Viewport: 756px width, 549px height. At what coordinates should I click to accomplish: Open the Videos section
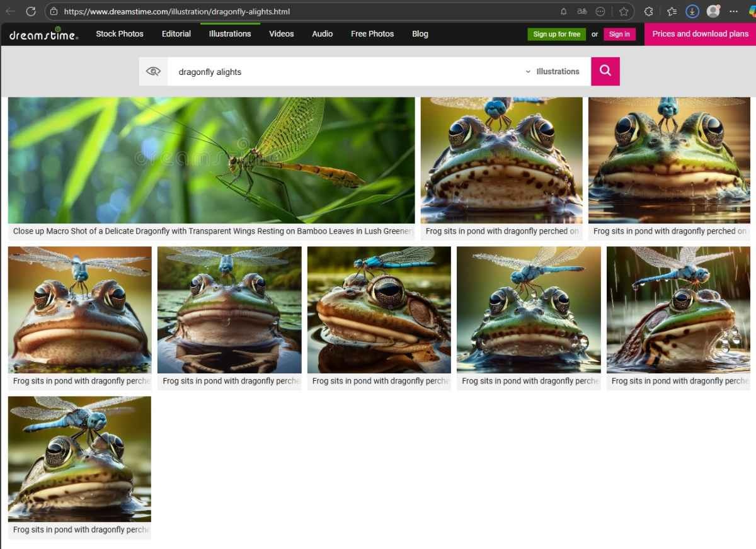pyautogui.click(x=281, y=34)
